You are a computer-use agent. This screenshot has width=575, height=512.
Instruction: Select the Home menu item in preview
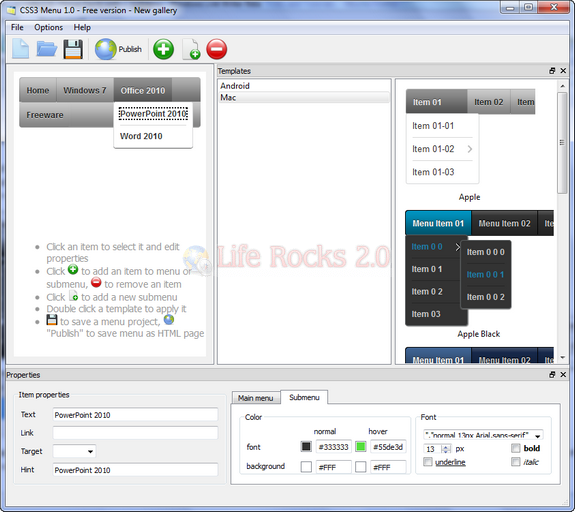pos(38,90)
